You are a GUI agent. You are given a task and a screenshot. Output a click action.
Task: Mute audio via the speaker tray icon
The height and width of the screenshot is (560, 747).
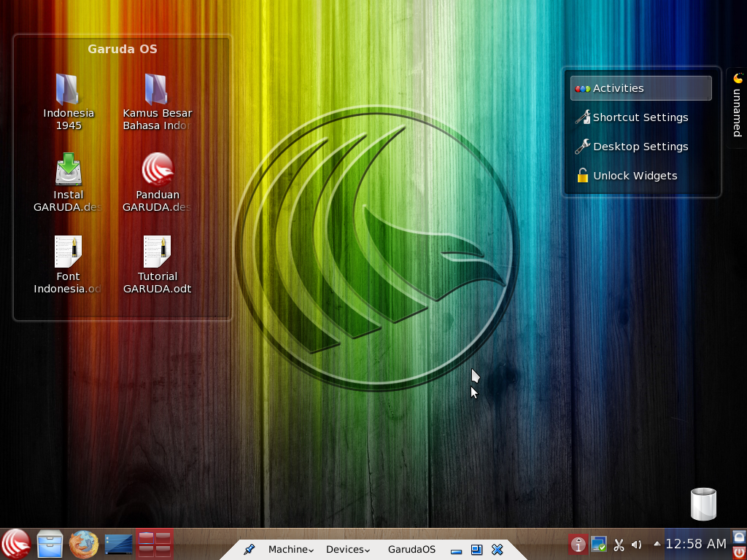click(x=636, y=544)
